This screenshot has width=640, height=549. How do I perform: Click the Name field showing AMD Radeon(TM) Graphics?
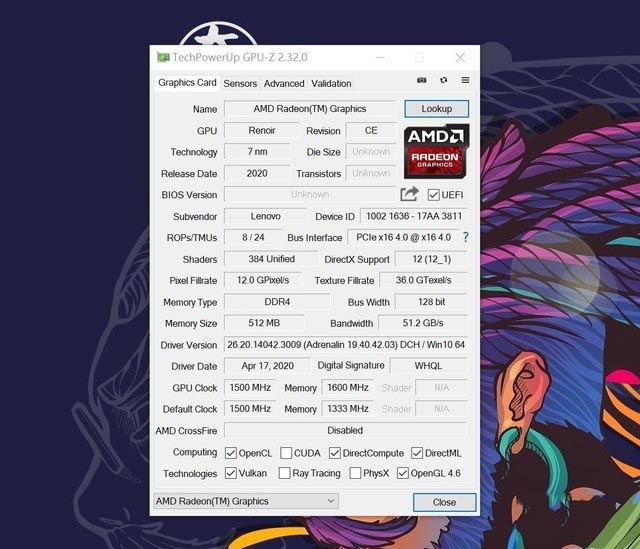click(x=310, y=109)
